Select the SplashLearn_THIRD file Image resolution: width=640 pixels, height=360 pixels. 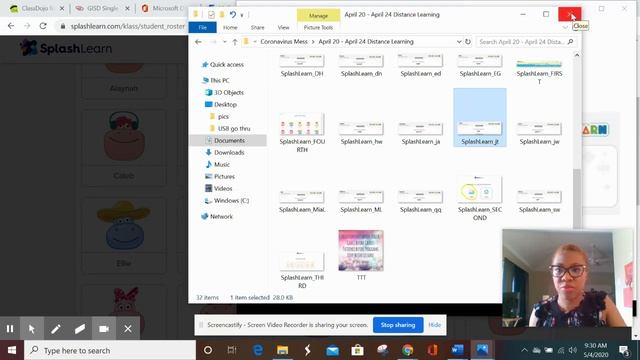pyautogui.click(x=302, y=269)
